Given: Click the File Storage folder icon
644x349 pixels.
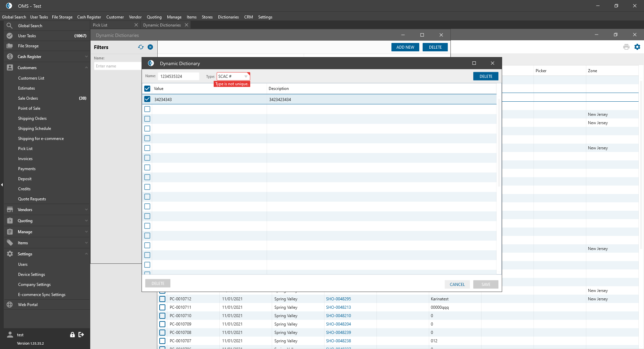Looking at the screenshot, I should coord(10,46).
